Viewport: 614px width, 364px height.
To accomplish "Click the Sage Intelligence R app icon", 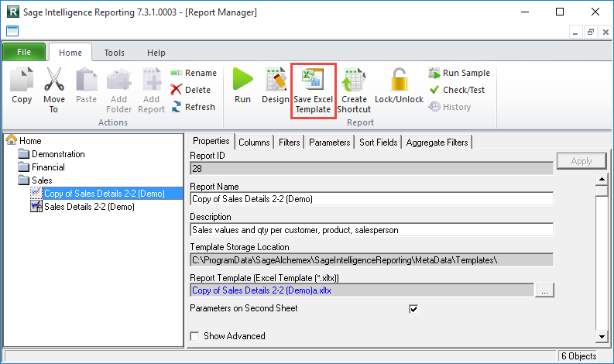I will [13, 12].
